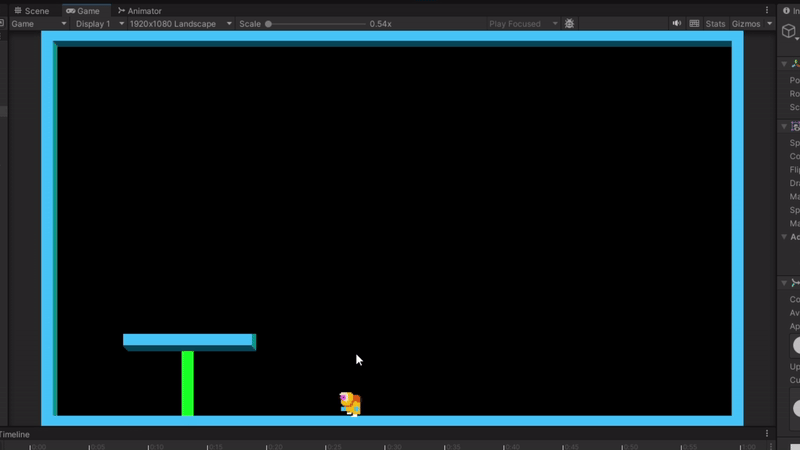The width and height of the screenshot is (800, 450).
Task: Collapse the Animator component foldout in Inspector
Action: click(784, 283)
